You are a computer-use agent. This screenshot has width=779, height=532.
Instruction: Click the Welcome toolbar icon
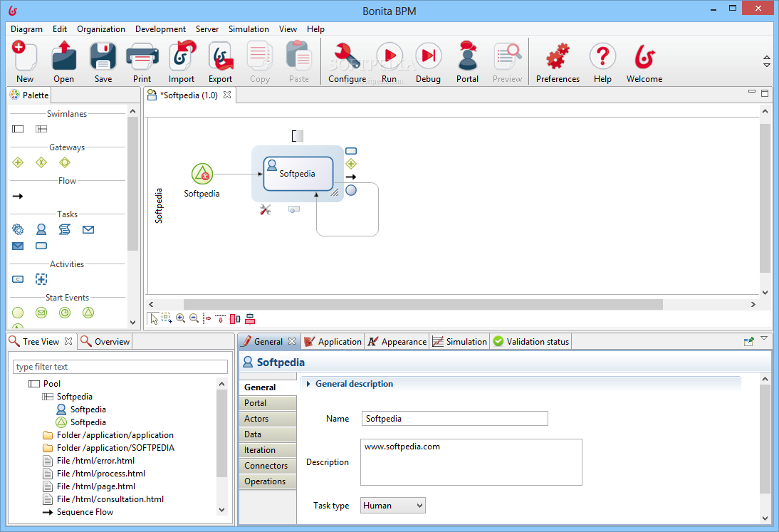(644, 56)
